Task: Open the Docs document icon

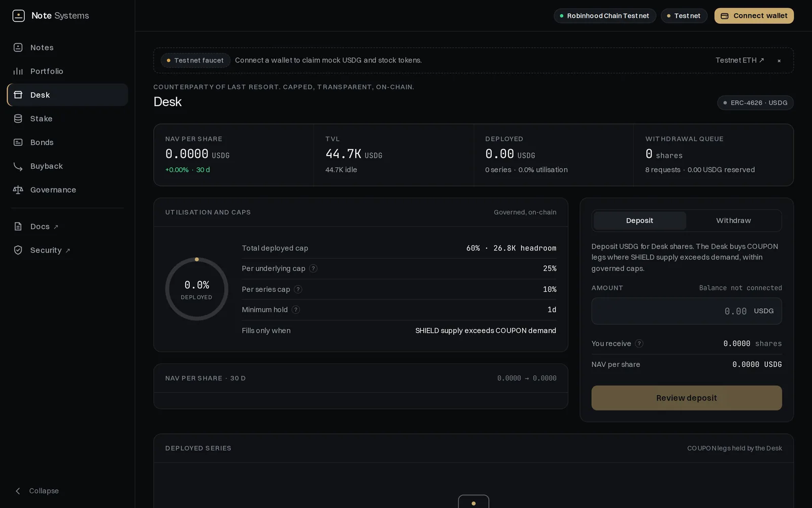Action: (x=18, y=227)
